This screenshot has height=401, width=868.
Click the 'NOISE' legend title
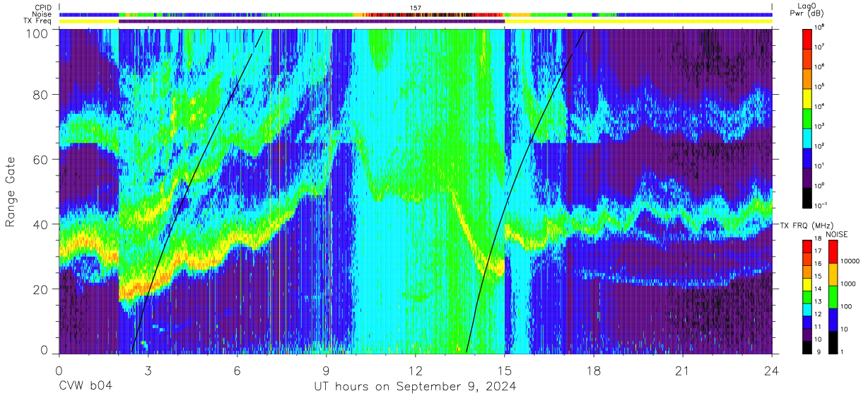(x=838, y=233)
